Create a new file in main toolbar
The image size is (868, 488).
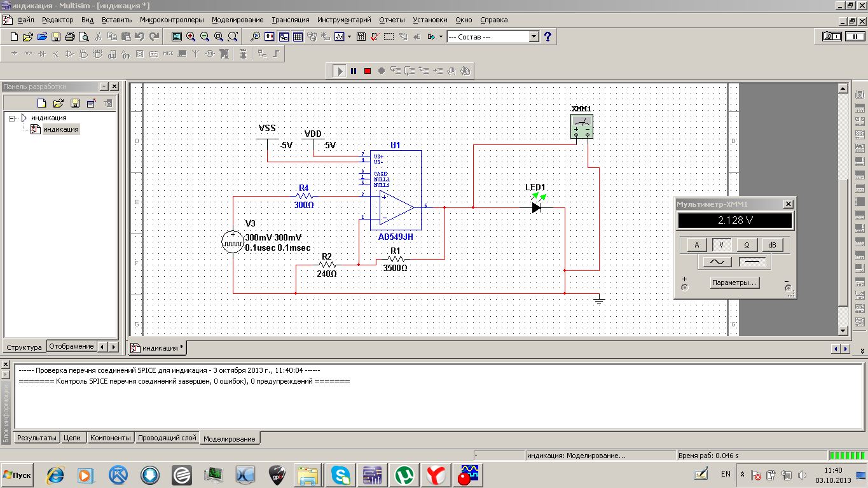14,37
